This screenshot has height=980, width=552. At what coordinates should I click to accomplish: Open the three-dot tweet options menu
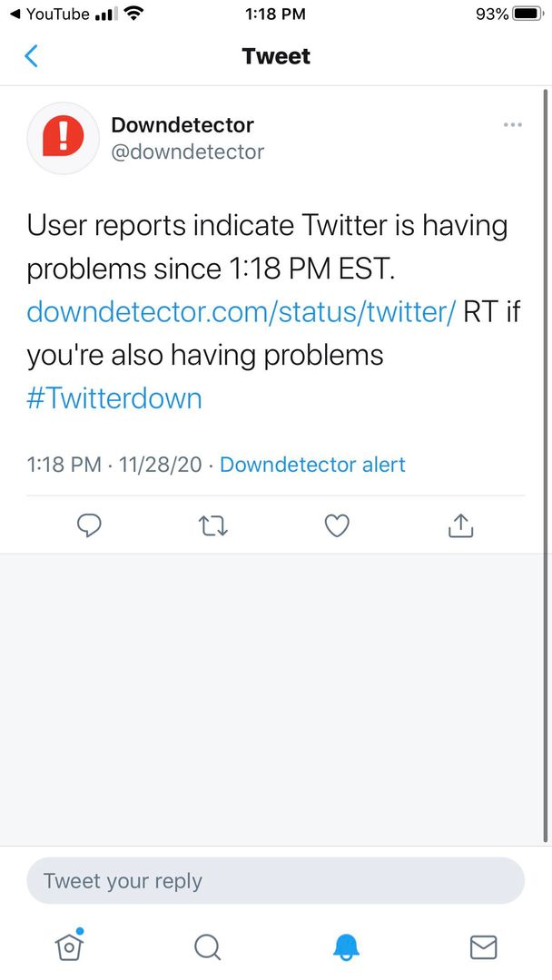pyautogui.click(x=512, y=125)
